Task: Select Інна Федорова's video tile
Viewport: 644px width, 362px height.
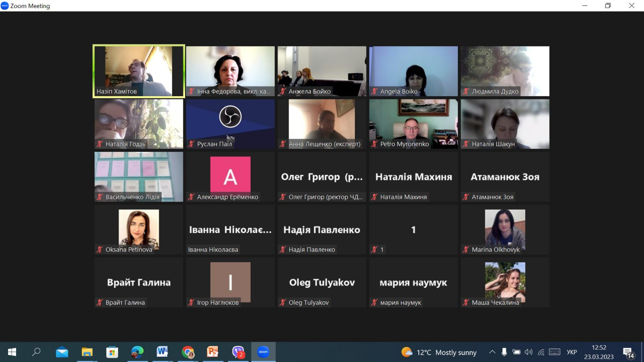Action: coord(230,71)
